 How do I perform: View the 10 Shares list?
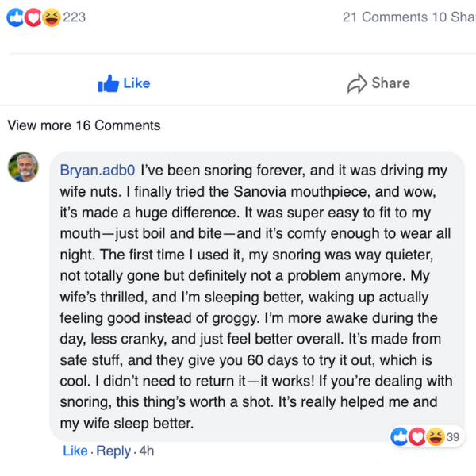(453, 17)
